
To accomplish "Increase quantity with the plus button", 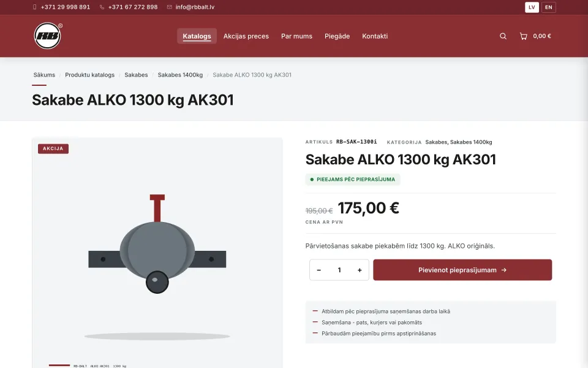I will point(360,270).
